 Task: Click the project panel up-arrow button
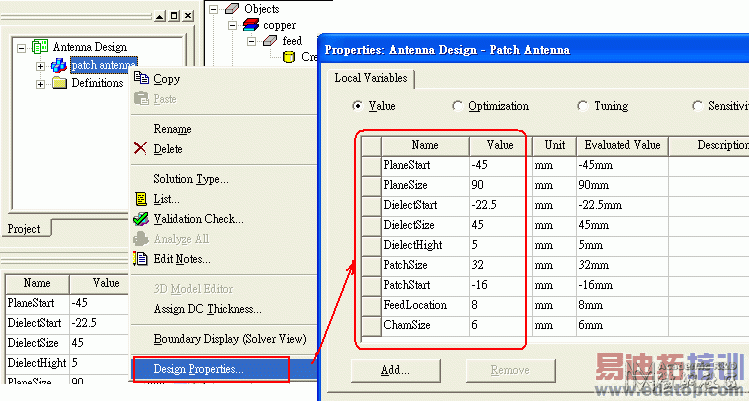[160, 16]
